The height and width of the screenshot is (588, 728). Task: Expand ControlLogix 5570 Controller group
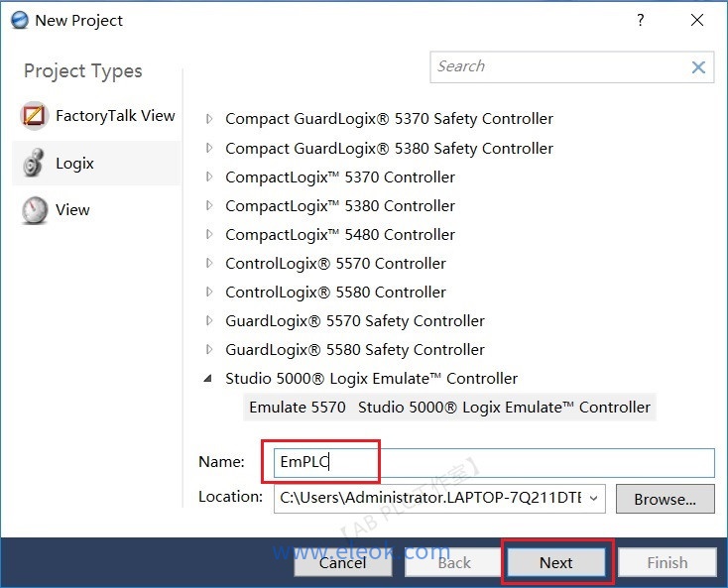click(x=209, y=264)
